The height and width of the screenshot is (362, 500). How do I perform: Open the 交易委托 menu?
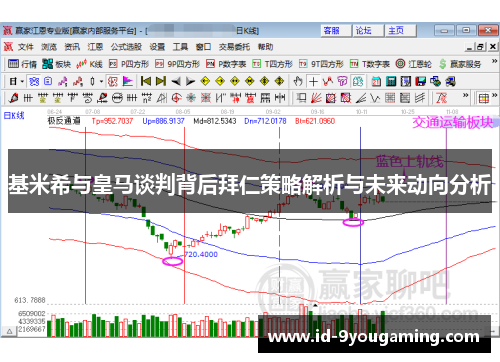click(234, 47)
